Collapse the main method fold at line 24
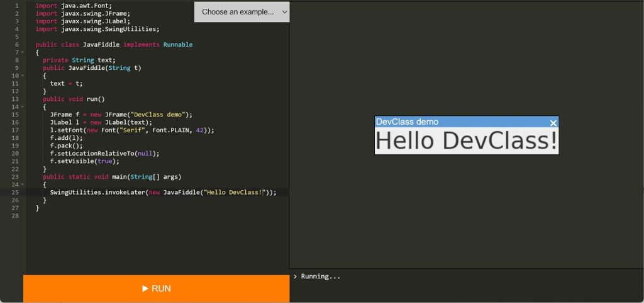The height and width of the screenshot is (303, 644). [22, 185]
